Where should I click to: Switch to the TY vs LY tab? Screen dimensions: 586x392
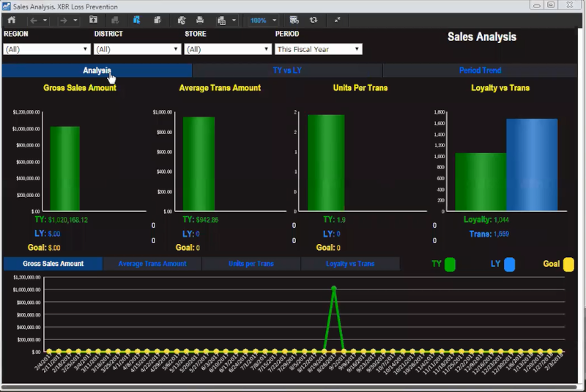287,70
